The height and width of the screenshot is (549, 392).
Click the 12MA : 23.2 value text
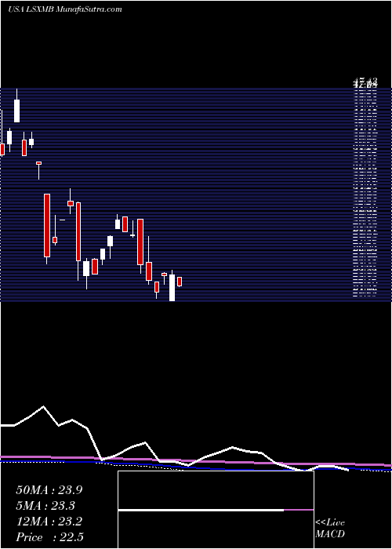pyautogui.click(x=49, y=522)
